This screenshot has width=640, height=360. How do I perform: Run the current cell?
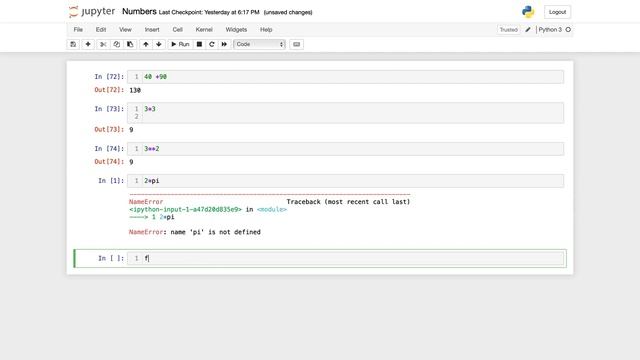[180, 44]
